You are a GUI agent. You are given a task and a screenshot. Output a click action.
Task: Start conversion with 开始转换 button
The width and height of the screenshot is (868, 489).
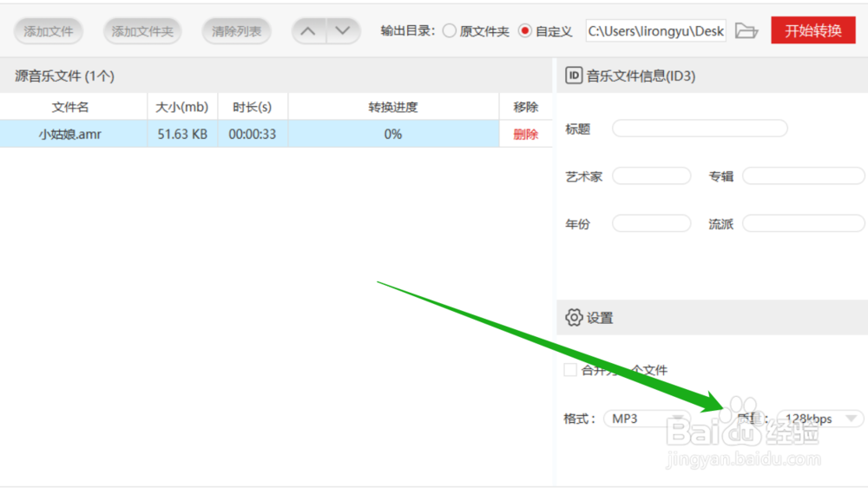coord(813,30)
